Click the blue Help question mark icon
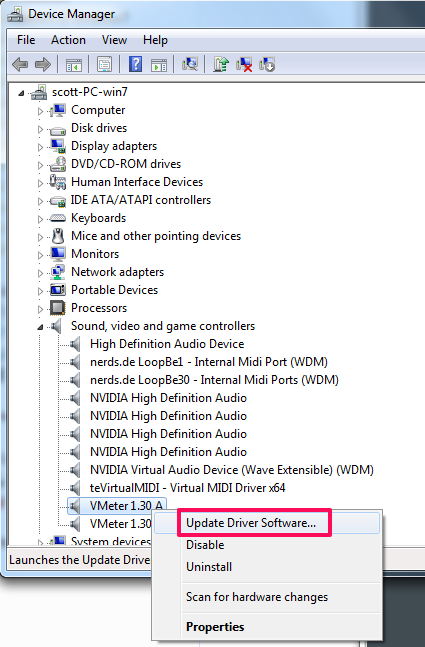425x647 pixels. tap(135, 64)
